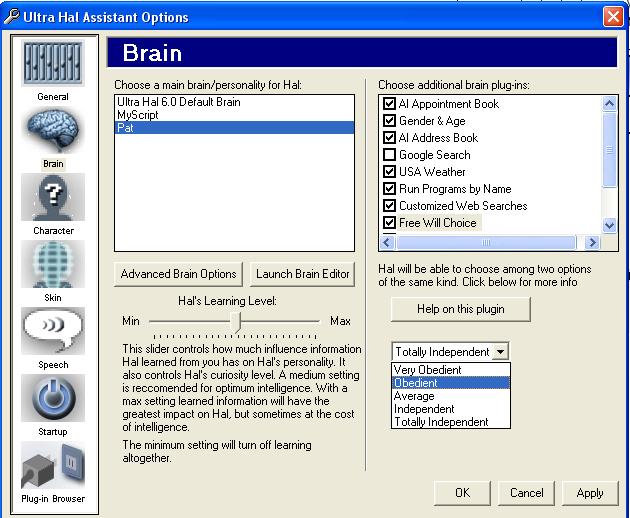
Task: Collapse the Totally Independent dropdown arrow
Action: coord(500,352)
